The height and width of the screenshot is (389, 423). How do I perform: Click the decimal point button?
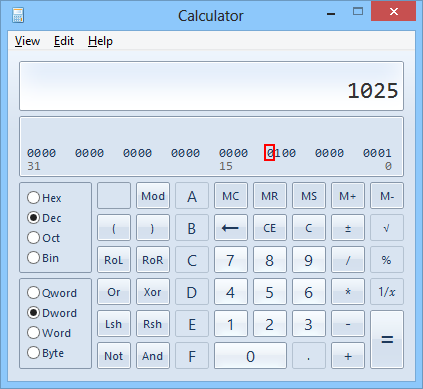[309, 356]
